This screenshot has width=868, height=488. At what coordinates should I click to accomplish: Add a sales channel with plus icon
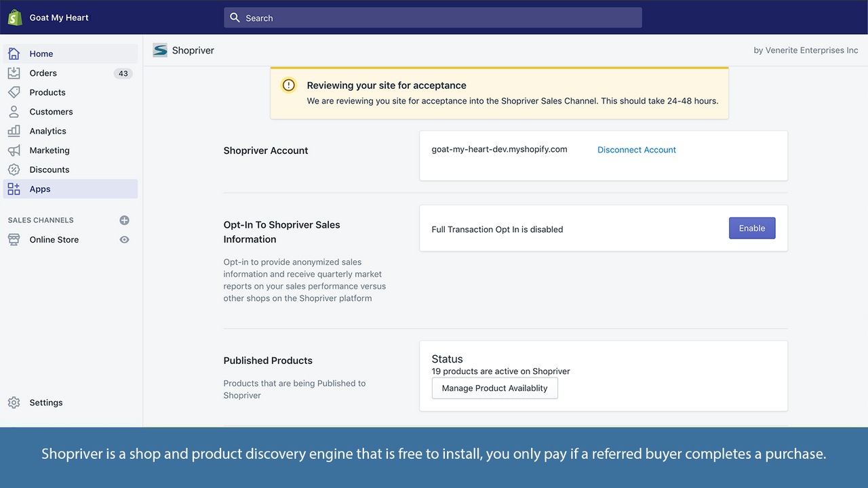click(124, 220)
